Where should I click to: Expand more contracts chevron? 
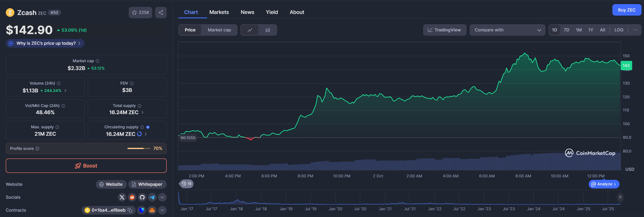(162, 210)
